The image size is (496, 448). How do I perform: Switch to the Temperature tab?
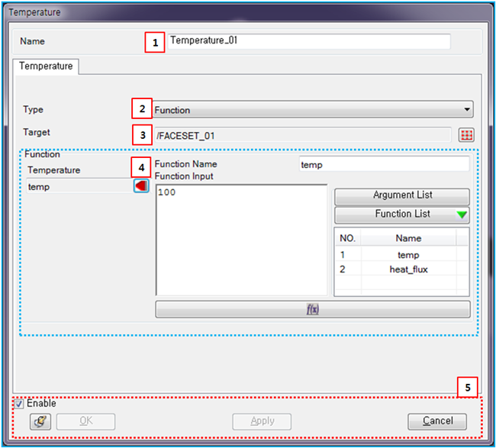(x=46, y=66)
